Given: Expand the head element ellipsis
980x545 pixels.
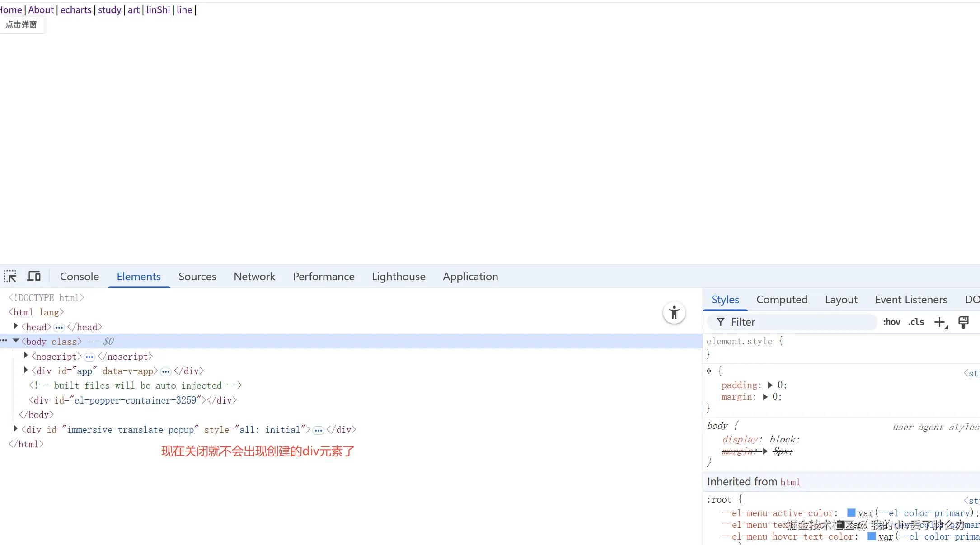Looking at the screenshot, I should point(59,327).
